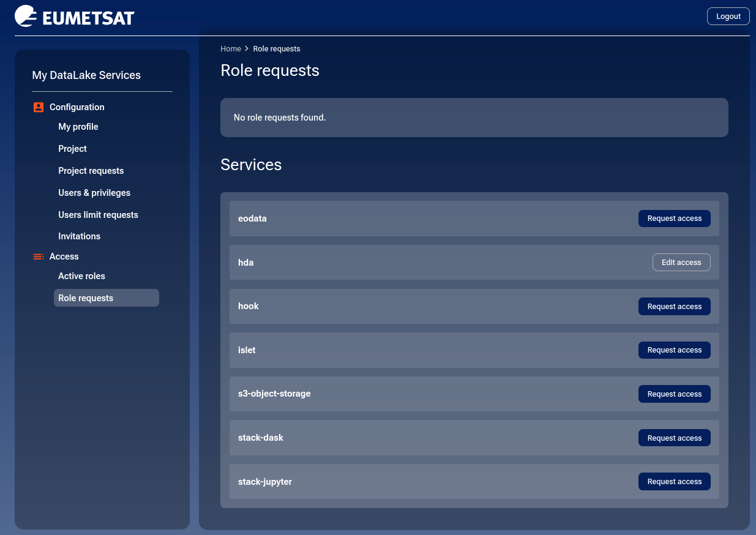Image resolution: width=756 pixels, height=535 pixels.
Task: Click the Configuration section icon
Action: click(x=39, y=107)
